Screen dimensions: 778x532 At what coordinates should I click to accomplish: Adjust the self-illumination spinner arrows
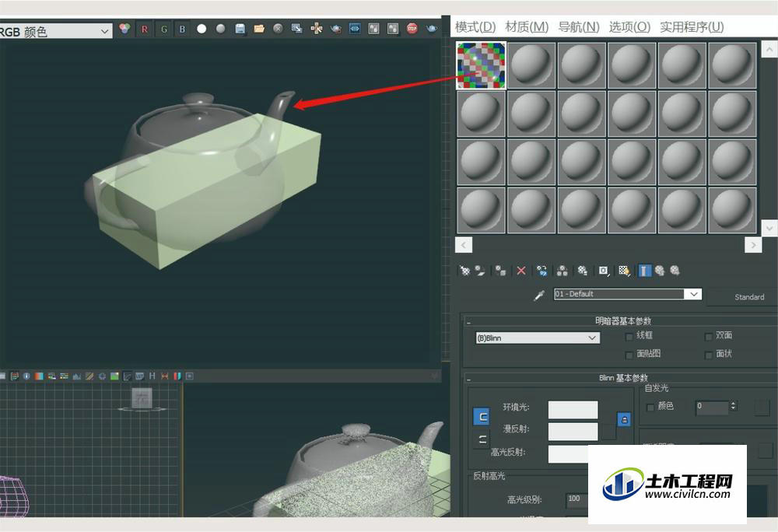tap(733, 407)
